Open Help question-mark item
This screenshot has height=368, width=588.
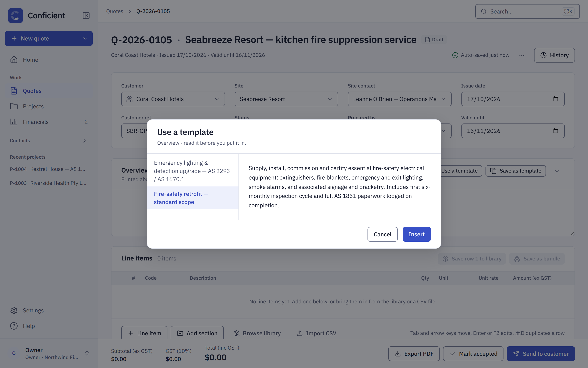pyautogui.click(x=49, y=326)
